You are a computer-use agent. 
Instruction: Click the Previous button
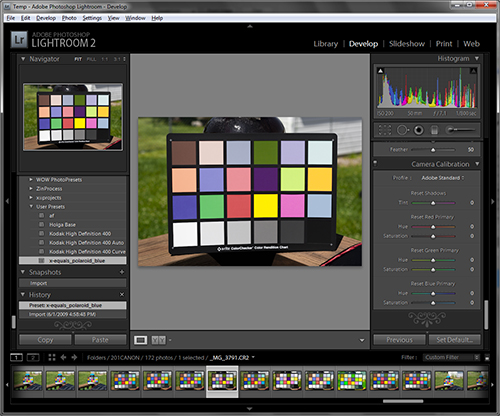(x=399, y=340)
